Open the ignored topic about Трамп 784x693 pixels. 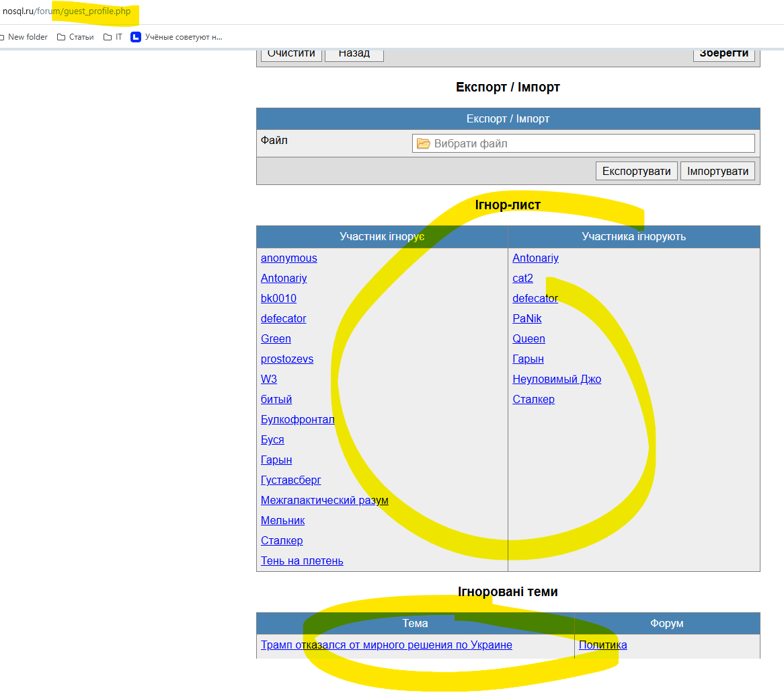pos(386,645)
